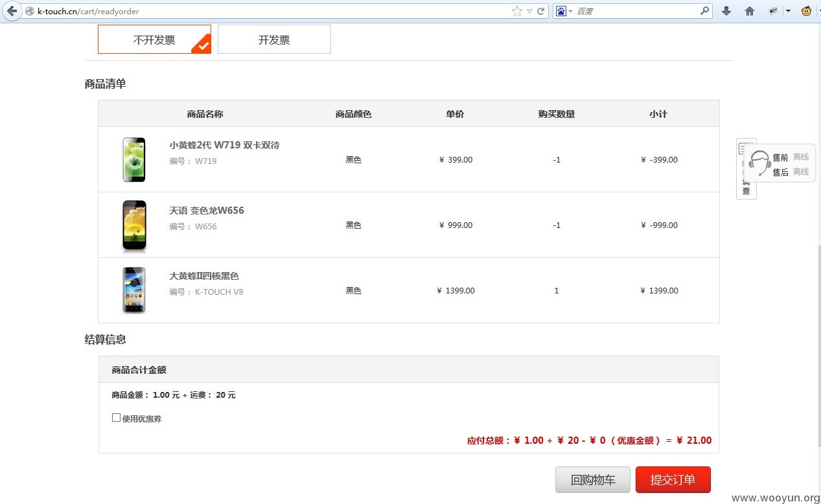821x504 pixels.
Task: Click product name 小黄蜂2代 W719 双卡双待
Action: [x=224, y=145]
